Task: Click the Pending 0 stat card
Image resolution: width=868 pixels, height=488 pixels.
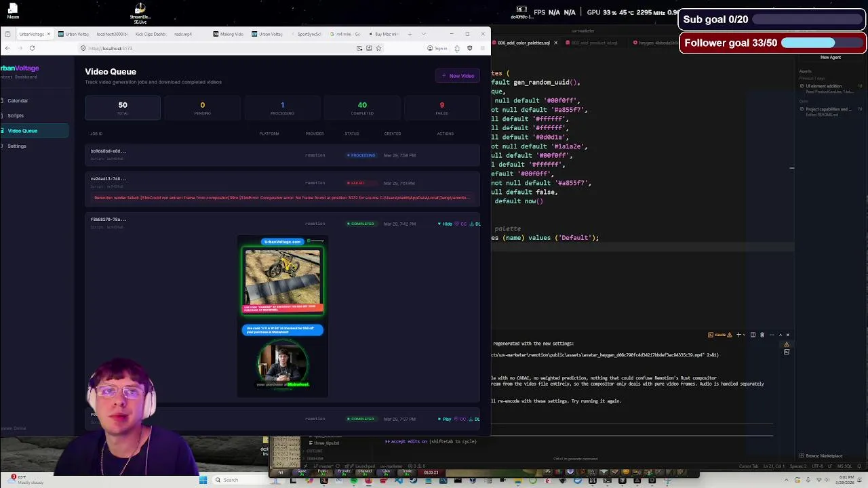Action: [202, 108]
